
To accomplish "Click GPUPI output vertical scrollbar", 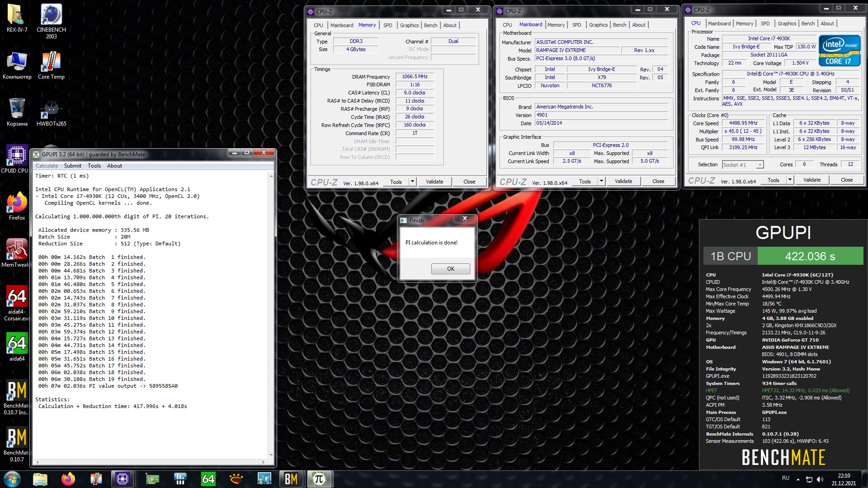I will 271,315.
